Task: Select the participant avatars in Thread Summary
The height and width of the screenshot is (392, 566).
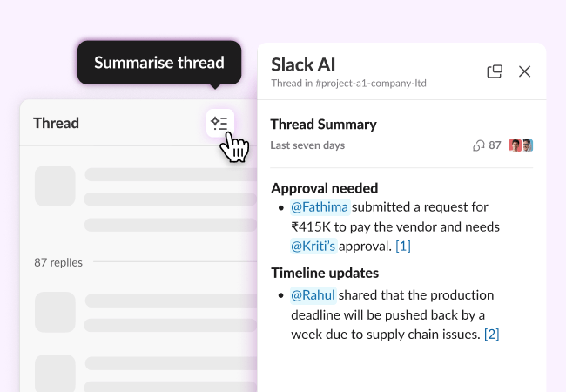Action: click(x=521, y=145)
